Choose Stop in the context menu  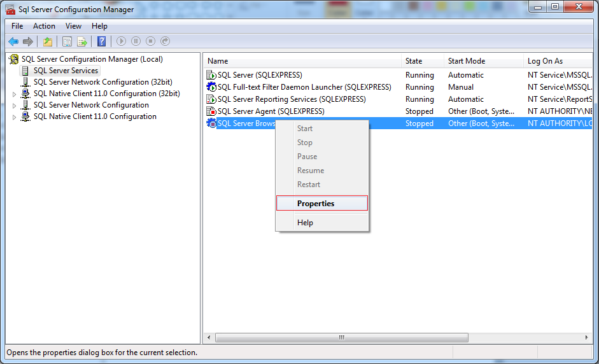[x=322, y=143]
